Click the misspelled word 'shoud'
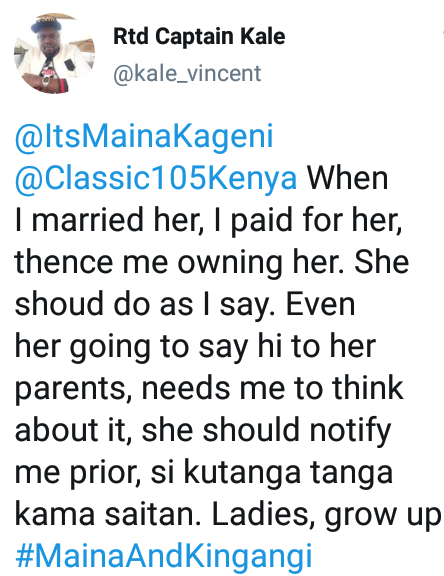Viewport: 444px width, 576px height. (x=59, y=304)
